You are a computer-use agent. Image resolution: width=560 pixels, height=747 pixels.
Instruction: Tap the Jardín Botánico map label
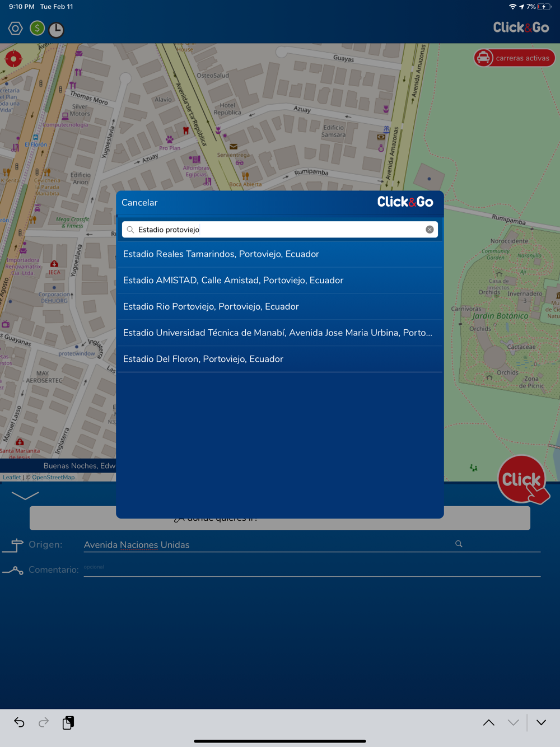click(x=500, y=316)
